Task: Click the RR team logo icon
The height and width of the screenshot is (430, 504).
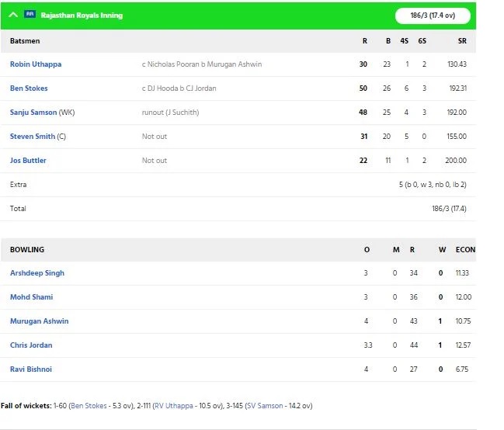Action: click(x=30, y=14)
